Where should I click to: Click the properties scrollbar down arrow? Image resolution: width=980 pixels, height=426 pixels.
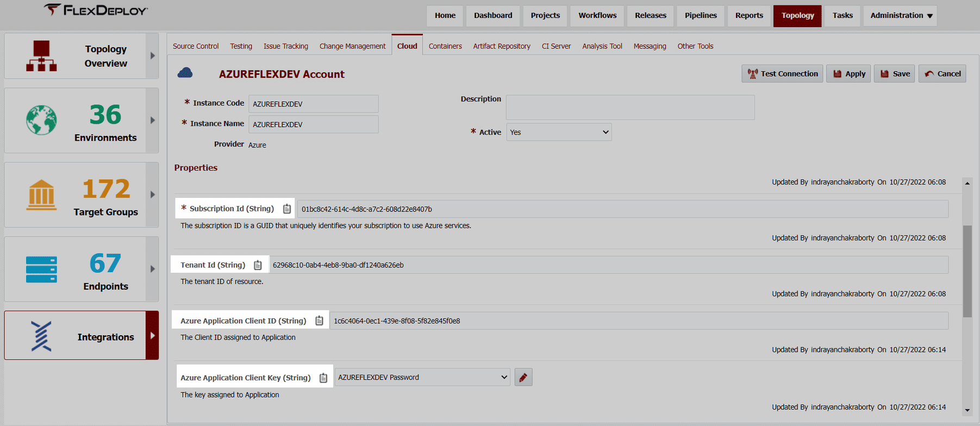click(x=967, y=411)
